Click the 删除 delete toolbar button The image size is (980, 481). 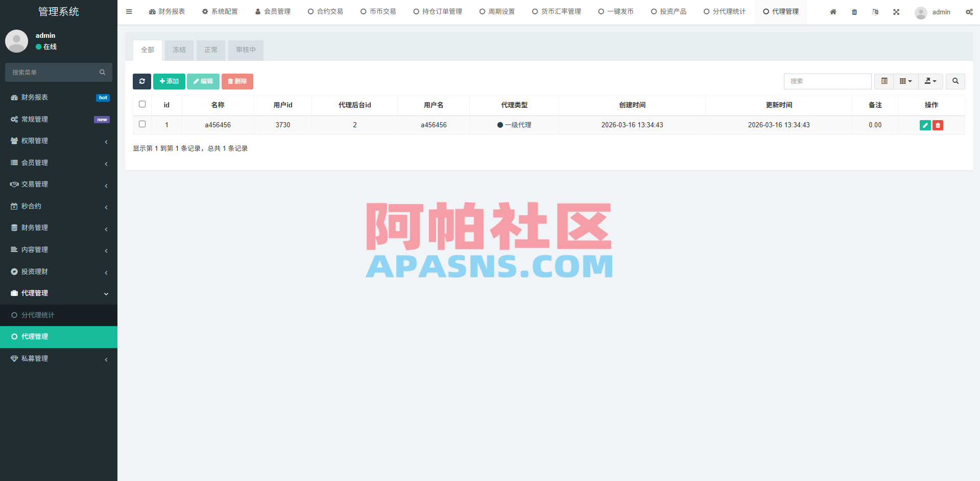pyautogui.click(x=237, y=81)
